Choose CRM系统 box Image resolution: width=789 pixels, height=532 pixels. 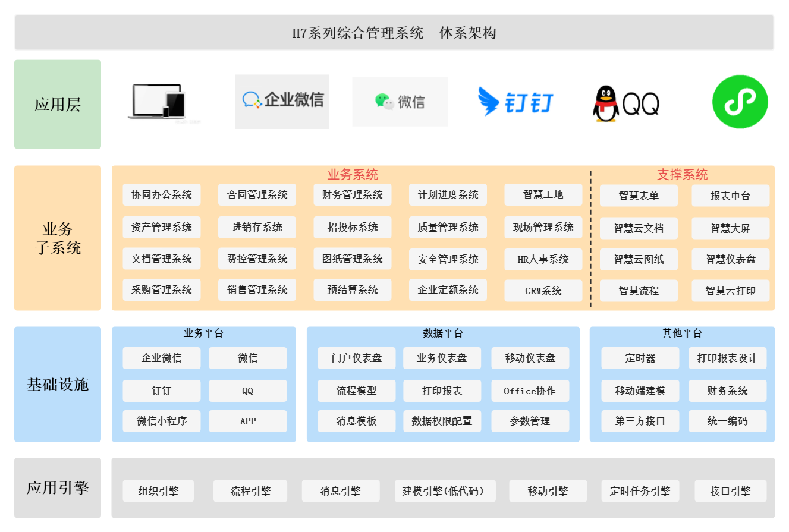pos(543,291)
